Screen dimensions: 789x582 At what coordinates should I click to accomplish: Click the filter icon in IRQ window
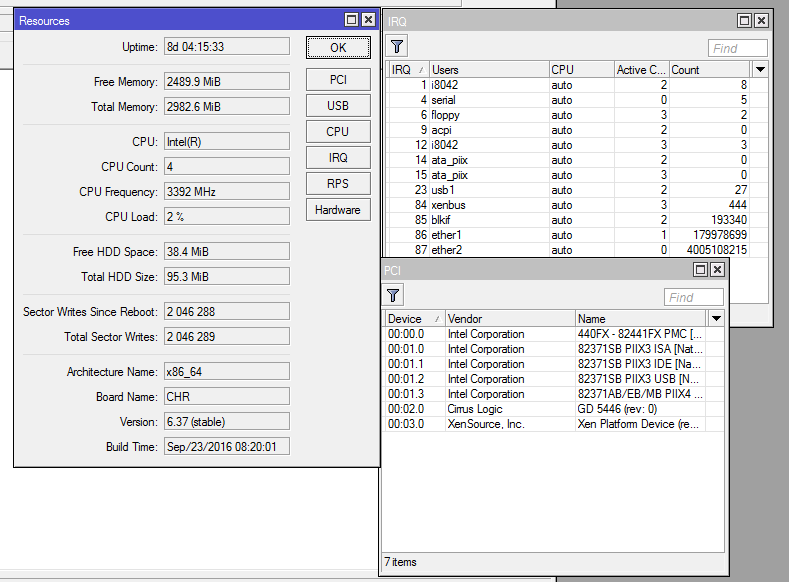pos(397,47)
